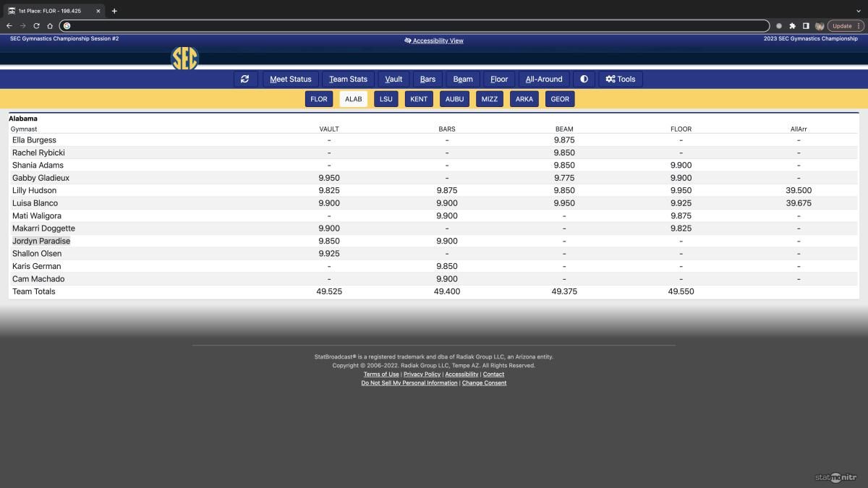Select gymnast Mati Waligora
The height and width of the screenshot is (488, 868).
click(x=37, y=216)
